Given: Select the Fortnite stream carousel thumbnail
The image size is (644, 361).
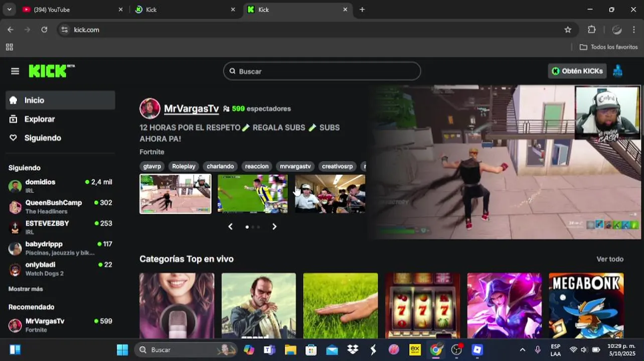Looking at the screenshot, I should [175, 194].
